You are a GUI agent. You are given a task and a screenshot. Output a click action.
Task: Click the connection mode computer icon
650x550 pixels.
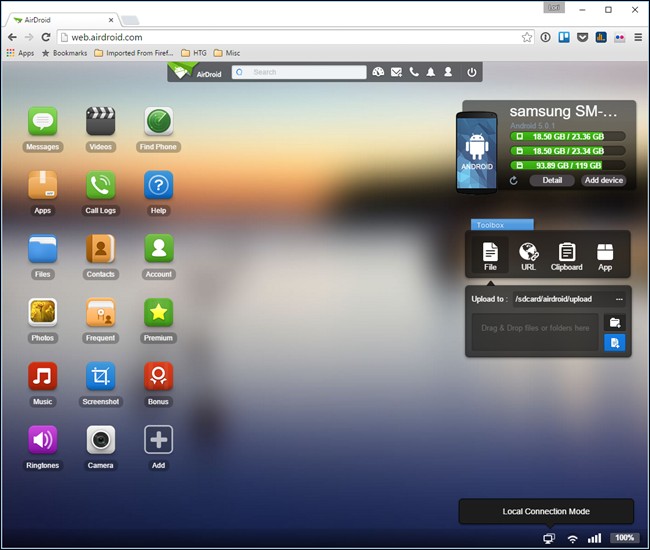(x=549, y=538)
